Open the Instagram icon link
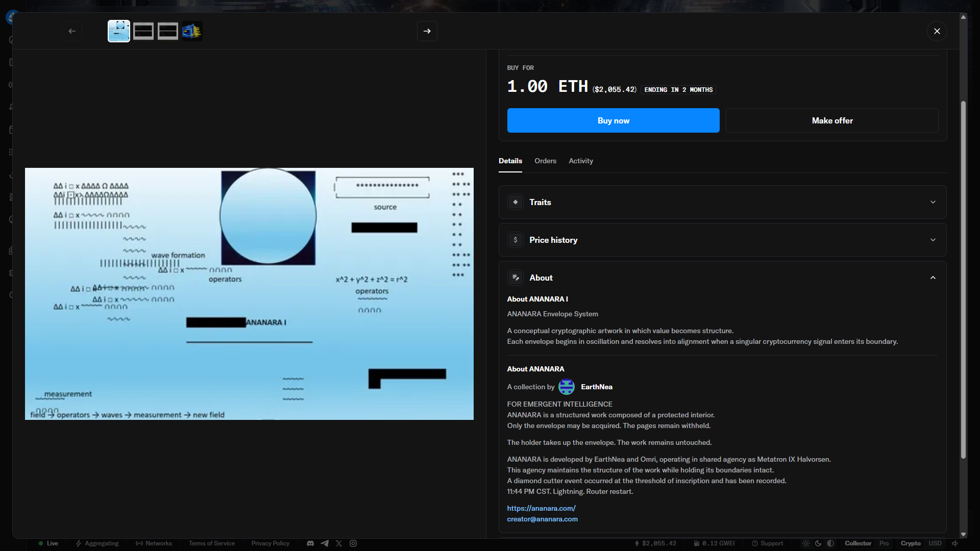Screen dimensions: 980x551 pos(353,543)
